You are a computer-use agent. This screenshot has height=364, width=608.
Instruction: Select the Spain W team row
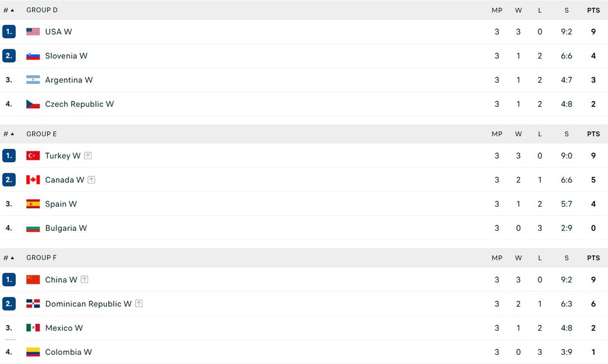304,204
